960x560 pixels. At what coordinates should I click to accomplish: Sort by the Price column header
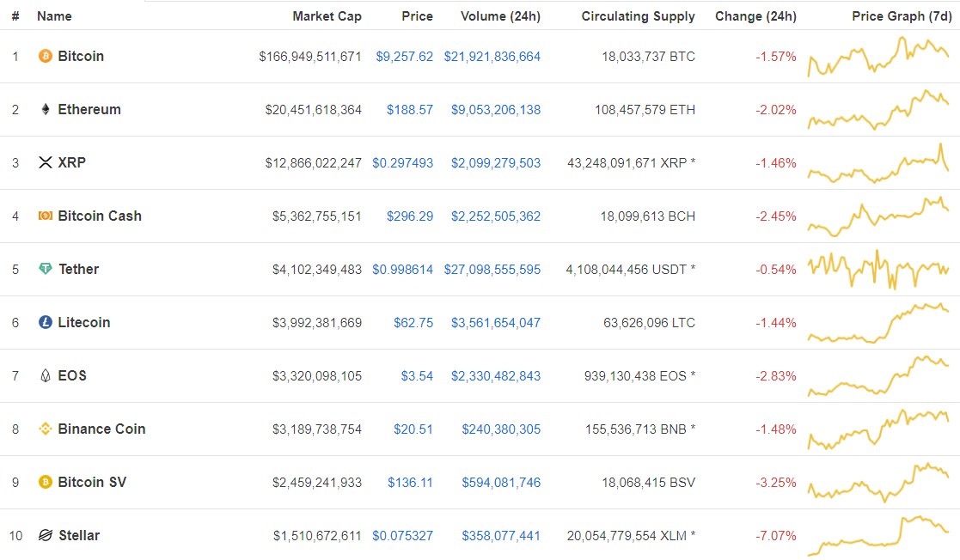(x=417, y=16)
